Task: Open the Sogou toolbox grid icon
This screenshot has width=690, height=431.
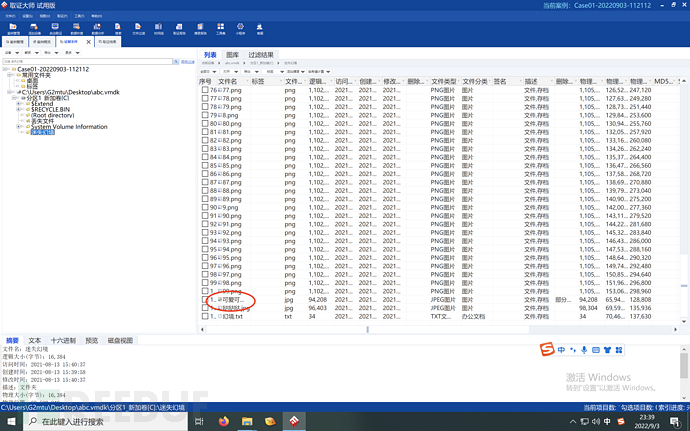Action: 619,350
